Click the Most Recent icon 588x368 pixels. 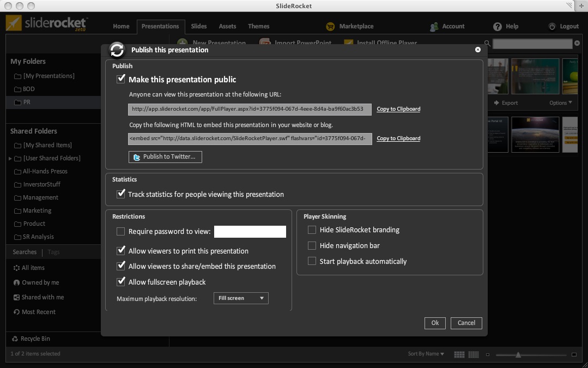coord(16,312)
